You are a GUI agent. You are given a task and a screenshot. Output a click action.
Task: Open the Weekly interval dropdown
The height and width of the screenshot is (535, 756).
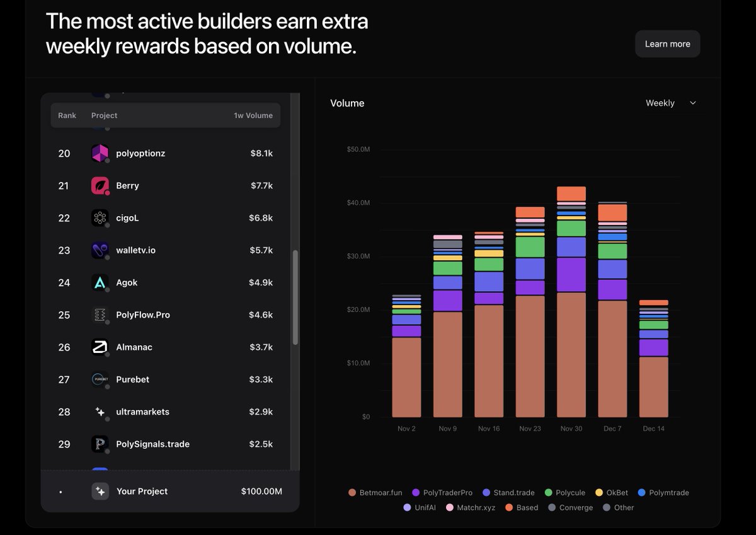tap(671, 103)
